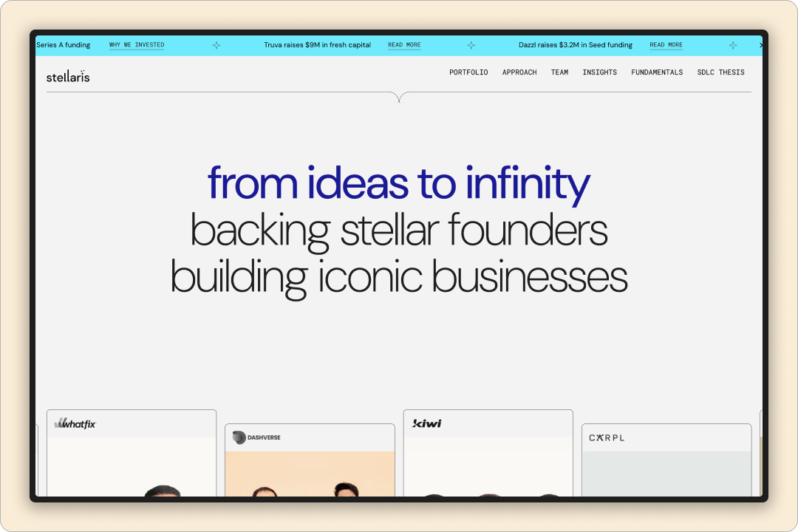
Task: Open the Portfolio menu item
Action: click(468, 72)
